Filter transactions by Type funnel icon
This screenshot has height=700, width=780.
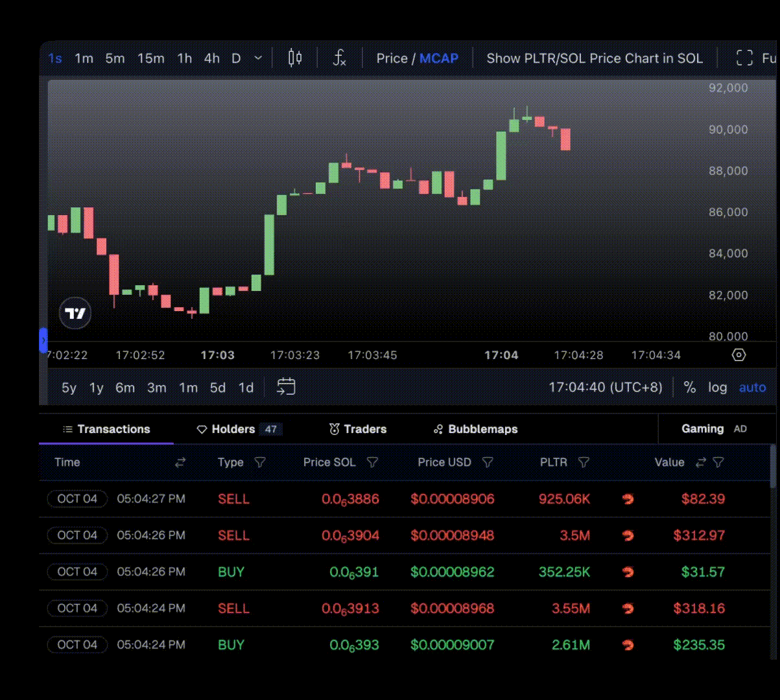[x=260, y=462]
